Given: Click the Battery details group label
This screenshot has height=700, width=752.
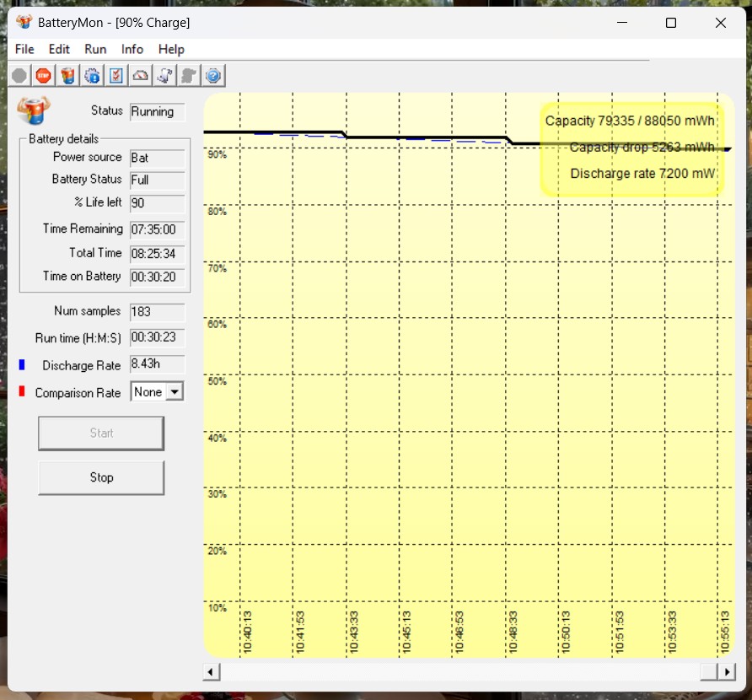Looking at the screenshot, I should [x=64, y=139].
